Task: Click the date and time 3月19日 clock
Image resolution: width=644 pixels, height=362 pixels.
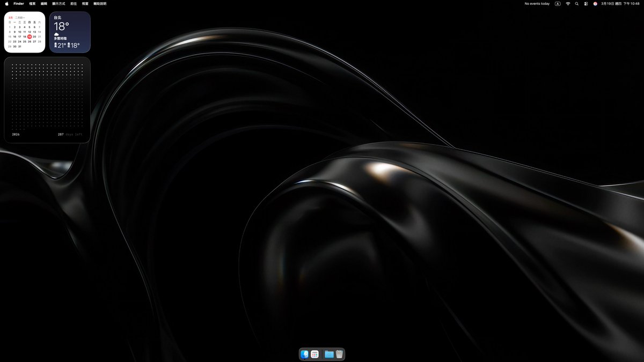Action: click(x=620, y=3)
